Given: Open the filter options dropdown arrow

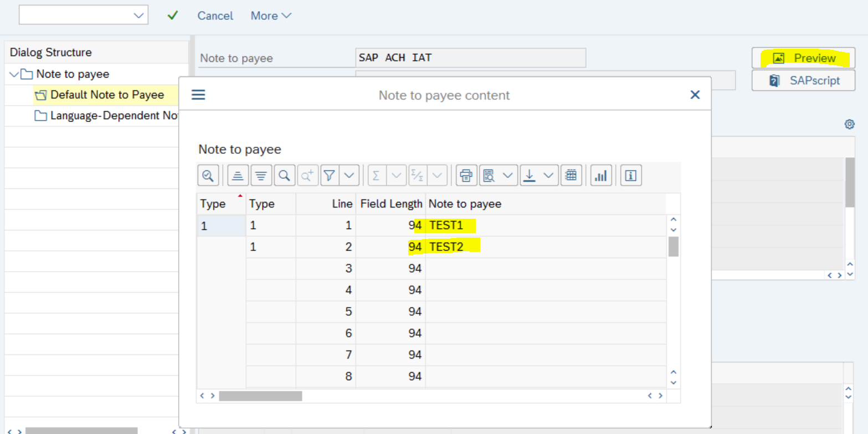Looking at the screenshot, I should point(350,176).
